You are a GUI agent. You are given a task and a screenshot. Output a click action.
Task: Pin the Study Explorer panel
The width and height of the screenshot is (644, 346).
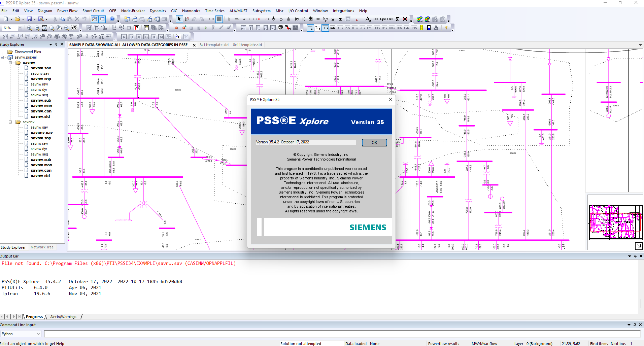click(x=57, y=44)
